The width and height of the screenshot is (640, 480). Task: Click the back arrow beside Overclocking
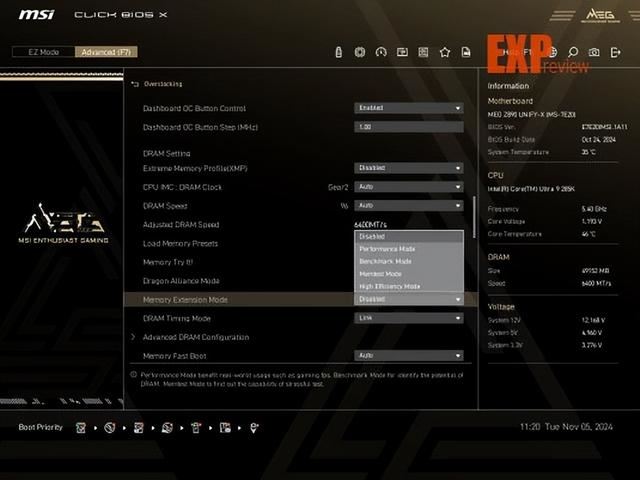coord(135,84)
